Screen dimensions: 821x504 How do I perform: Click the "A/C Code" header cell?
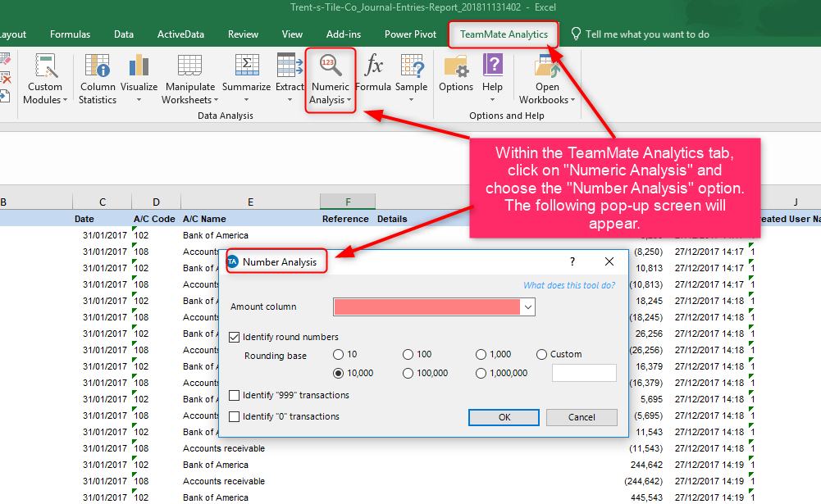click(x=154, y=219)
